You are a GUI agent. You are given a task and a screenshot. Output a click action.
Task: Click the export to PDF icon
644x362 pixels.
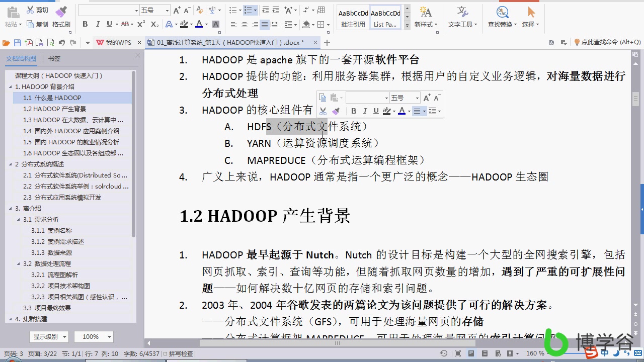click(x=29, y=43)
